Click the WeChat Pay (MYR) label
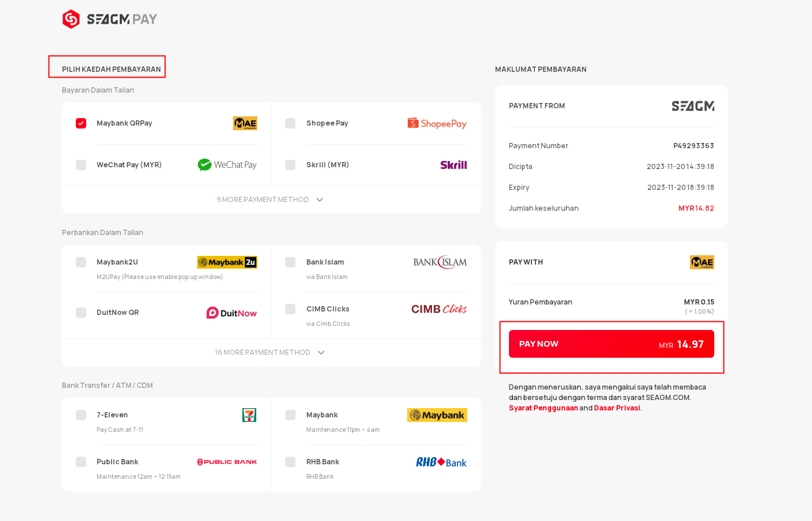Image resolution: width=812 pixels, height=521 pixels. [129, 165]
